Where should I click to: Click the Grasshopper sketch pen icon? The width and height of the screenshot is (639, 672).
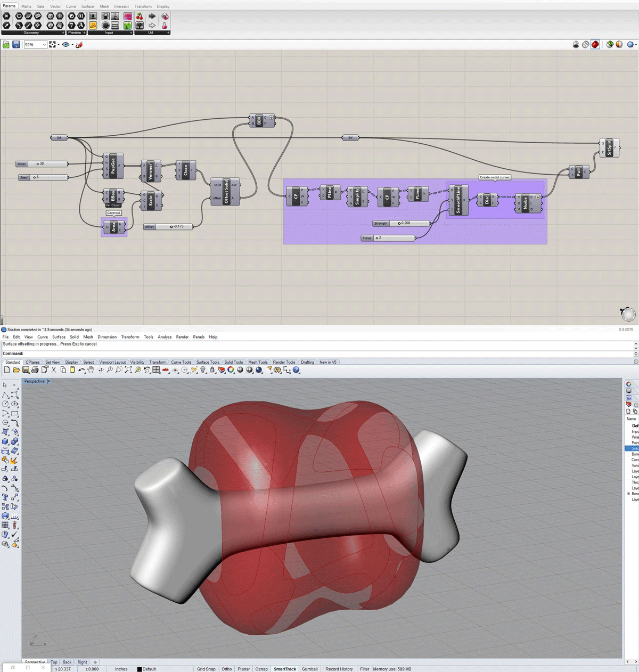click(79, 45)
